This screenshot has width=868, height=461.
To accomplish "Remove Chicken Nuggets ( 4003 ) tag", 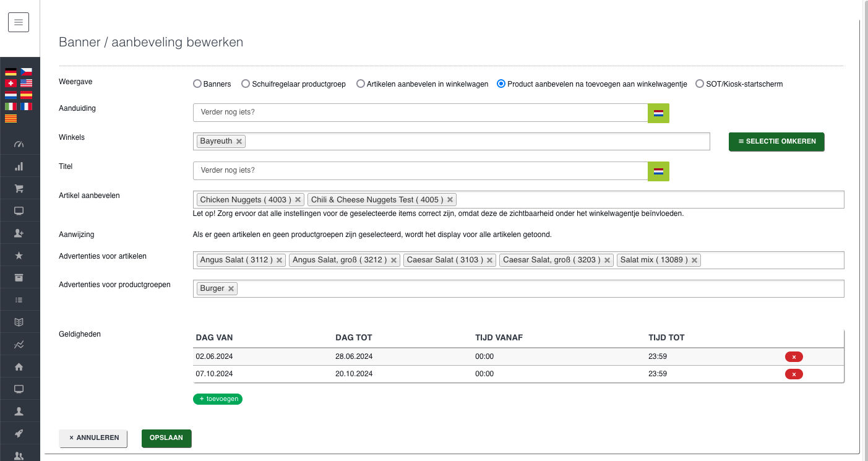I will [x=298, y=200].
